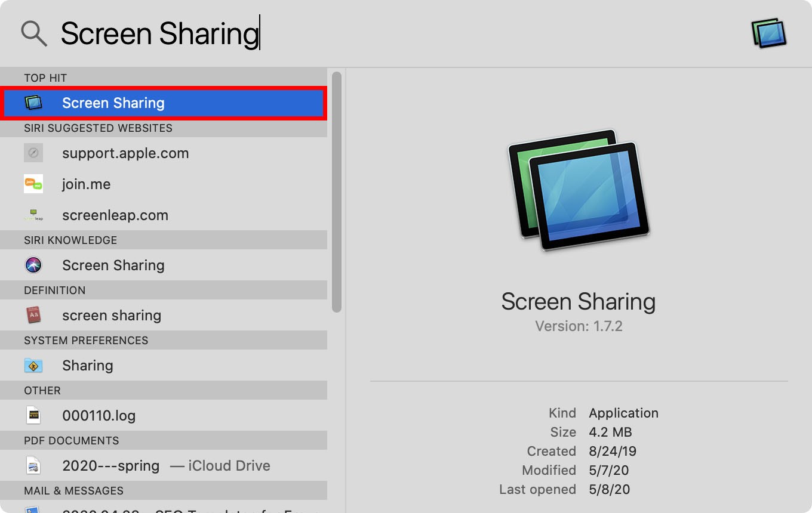Open the support.apple.com suggested website

125,153
